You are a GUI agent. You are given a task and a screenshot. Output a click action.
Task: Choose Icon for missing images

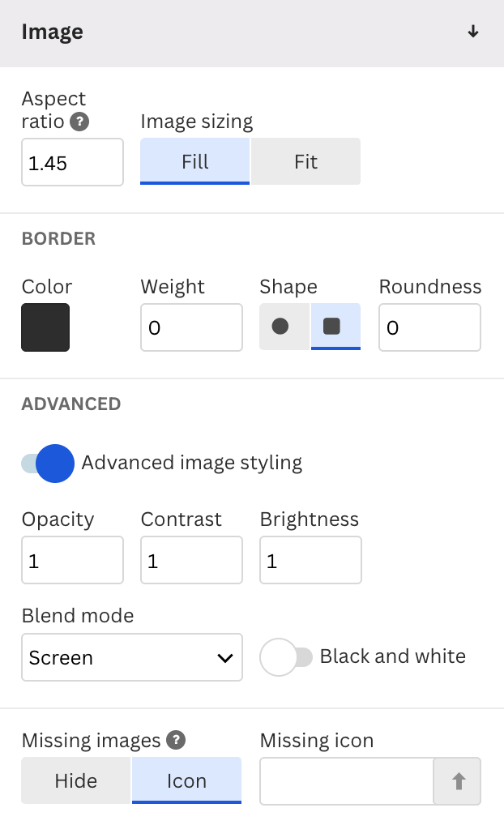click(x=186, y=780)
